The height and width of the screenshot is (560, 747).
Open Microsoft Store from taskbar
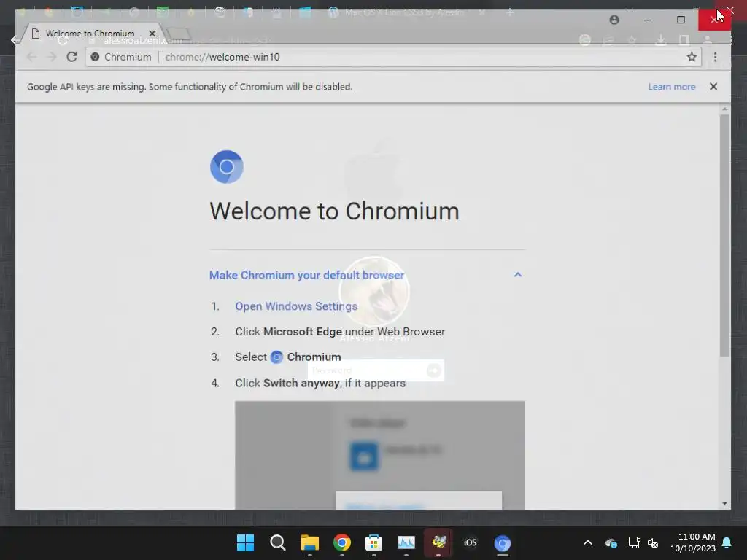(x=373, y=542)
